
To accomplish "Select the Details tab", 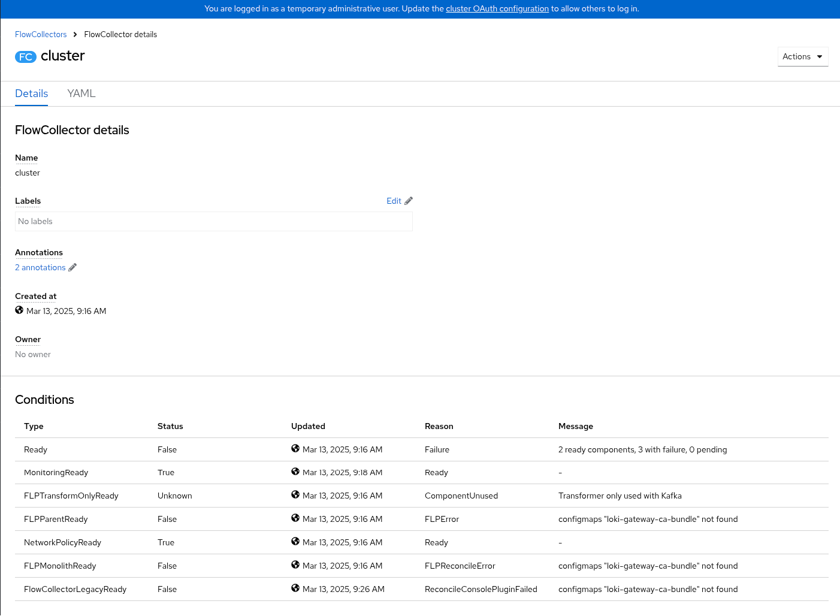I will tap(31, 93).
